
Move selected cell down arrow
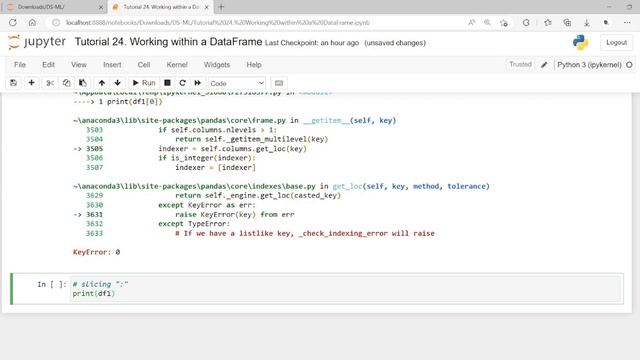click(118, 83)
